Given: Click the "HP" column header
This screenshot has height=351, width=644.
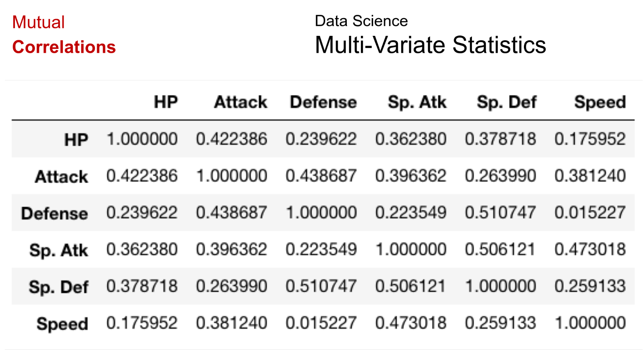Looking at the screenshot, I should click(x=166, y=102).
